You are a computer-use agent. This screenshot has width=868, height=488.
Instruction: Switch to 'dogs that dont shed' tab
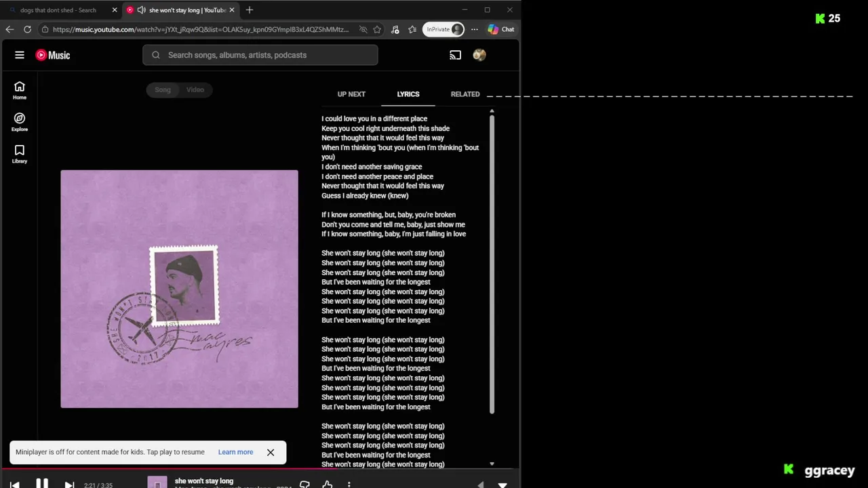58,10
